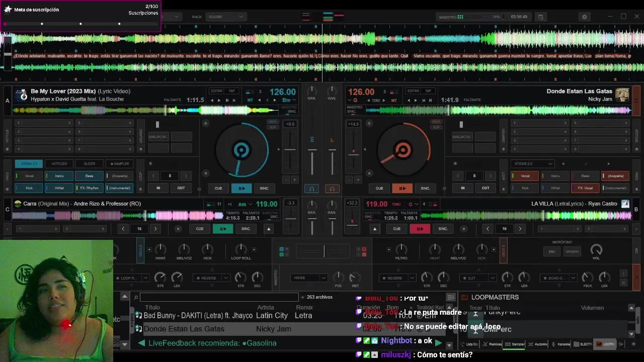Click the search magnifier icon in browser
The width and height of the screenshot is (644, 362).
pos(136,298)
